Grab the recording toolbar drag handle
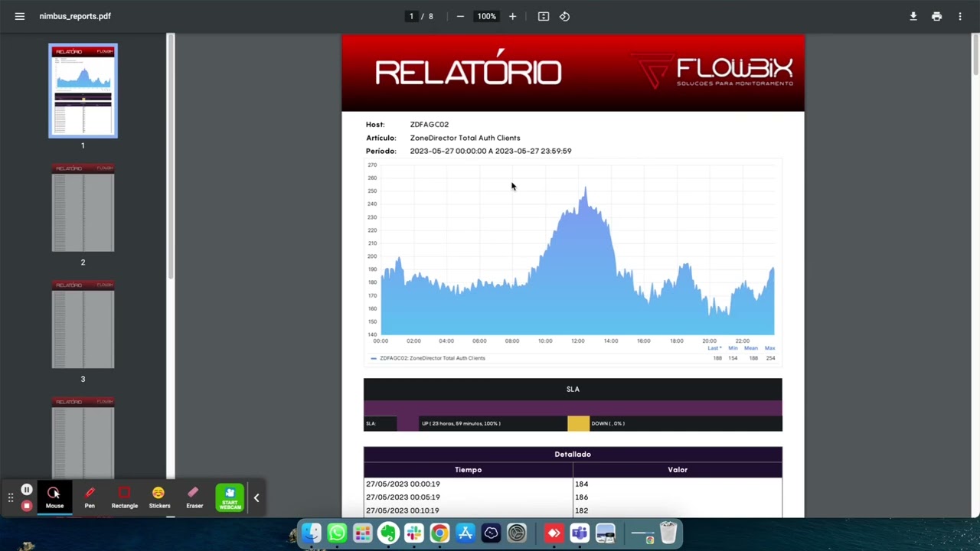This screenshot has width=980, height=551. [11, 498]
